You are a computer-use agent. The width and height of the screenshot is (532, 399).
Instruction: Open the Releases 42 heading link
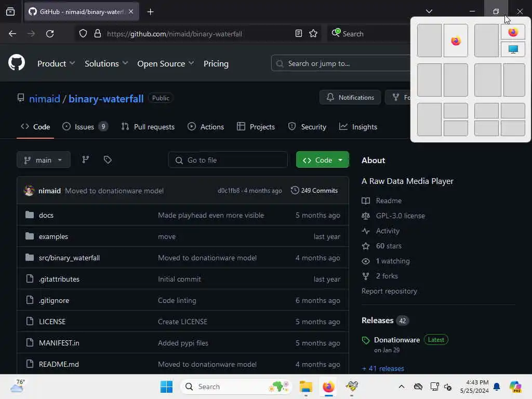click(385, 320)
